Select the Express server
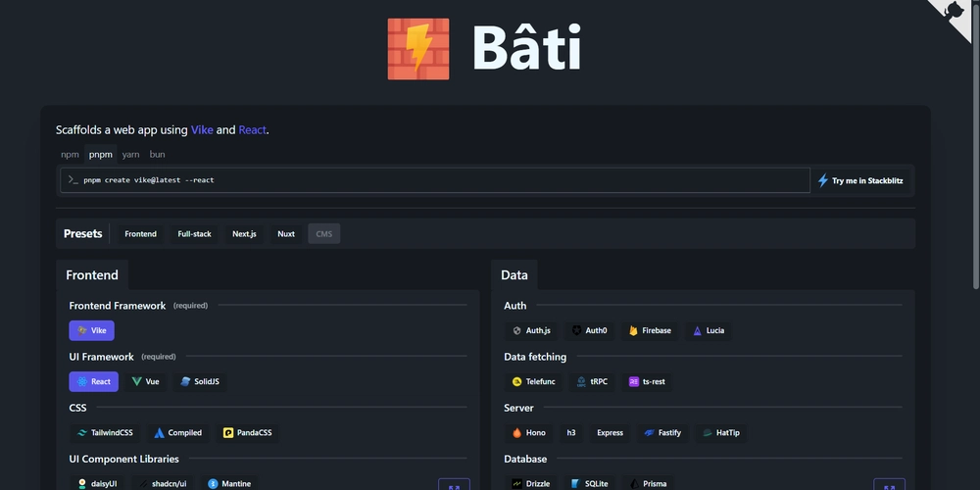The width and height of the screenshot is (980, 490). click(x=610, y=432)
